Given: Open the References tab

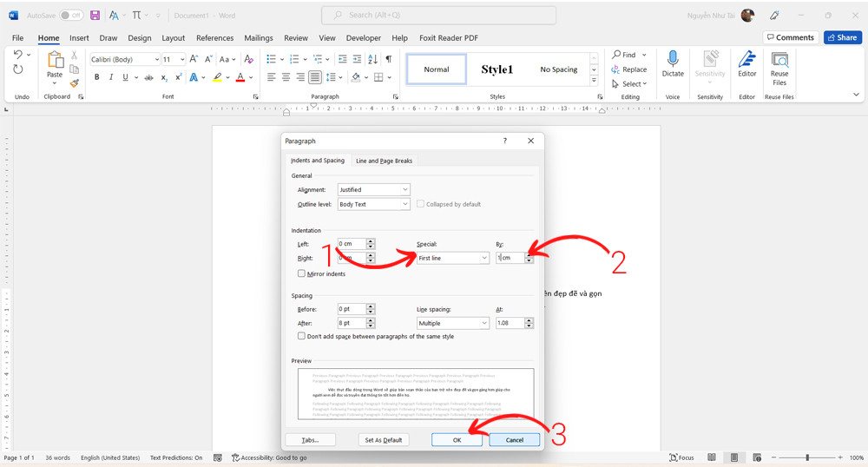Looking at the screenshot, I should (x=214, y=37).
